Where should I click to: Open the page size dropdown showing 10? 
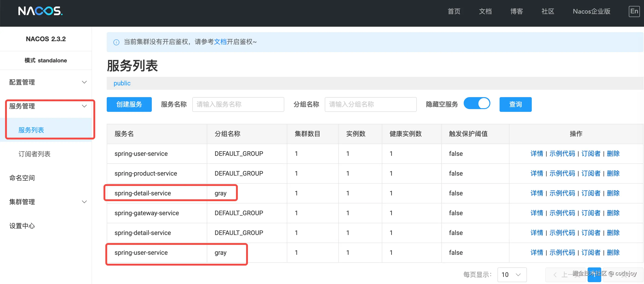pos(512,275)
